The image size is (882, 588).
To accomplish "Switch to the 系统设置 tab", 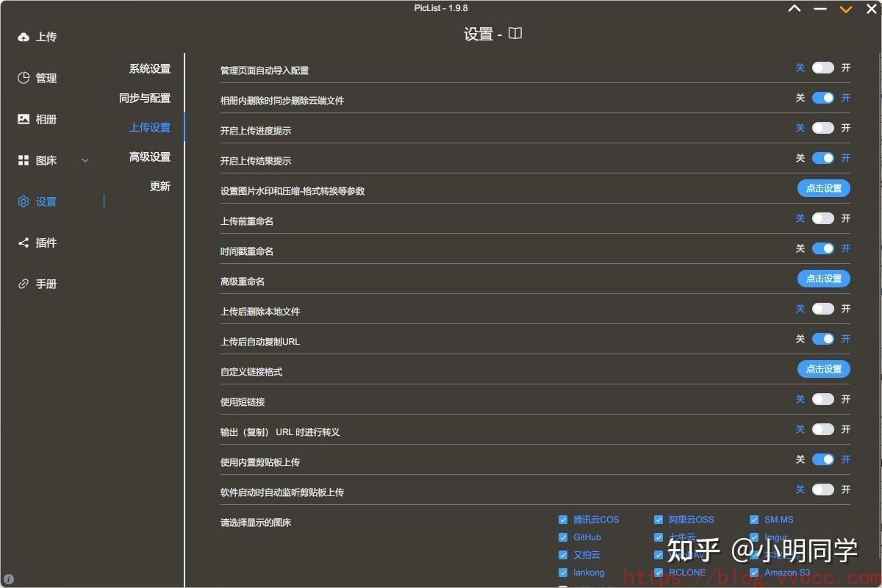I will [149, 68].
